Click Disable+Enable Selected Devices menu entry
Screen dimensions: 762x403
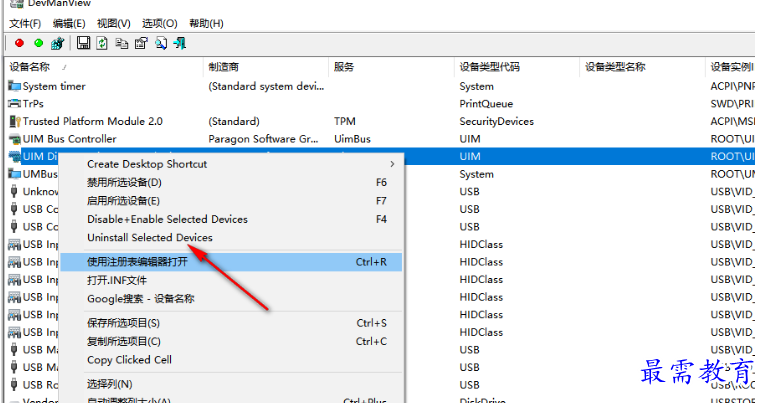(x=167, y=219)
